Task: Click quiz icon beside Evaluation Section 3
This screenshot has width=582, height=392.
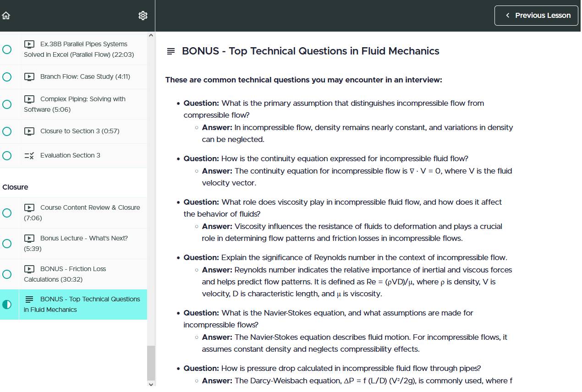Action: click(x=29, y=156)
